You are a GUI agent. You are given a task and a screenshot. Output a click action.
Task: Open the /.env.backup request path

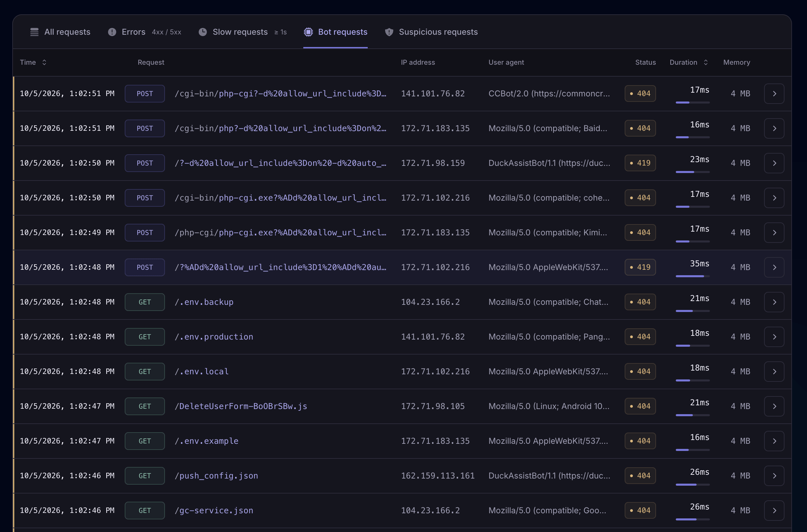coord(204,302)
